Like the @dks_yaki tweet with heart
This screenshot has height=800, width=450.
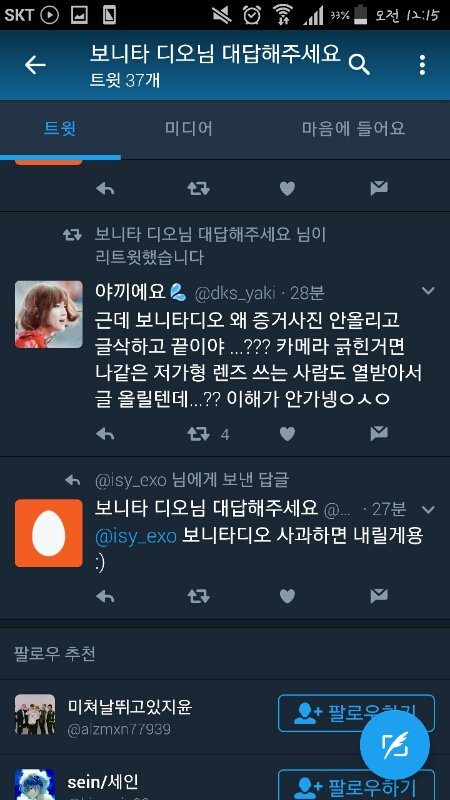click(x=288, y=434)
